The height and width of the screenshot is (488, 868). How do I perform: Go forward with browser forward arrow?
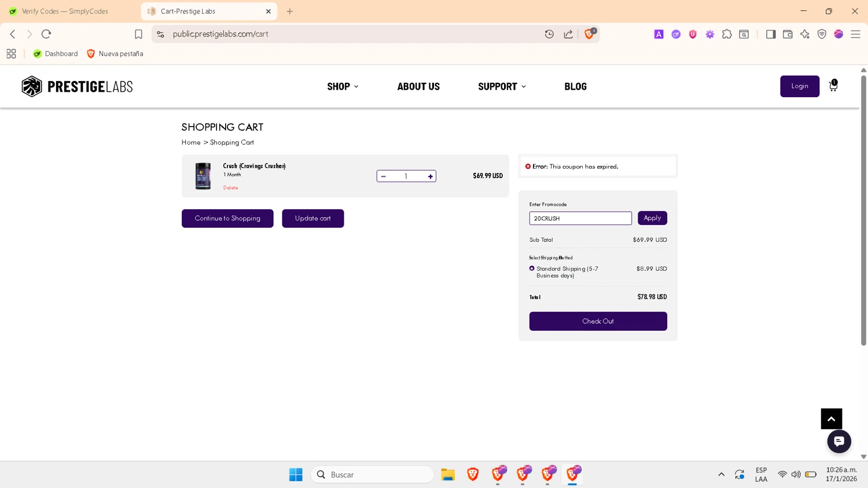[30, 34]
